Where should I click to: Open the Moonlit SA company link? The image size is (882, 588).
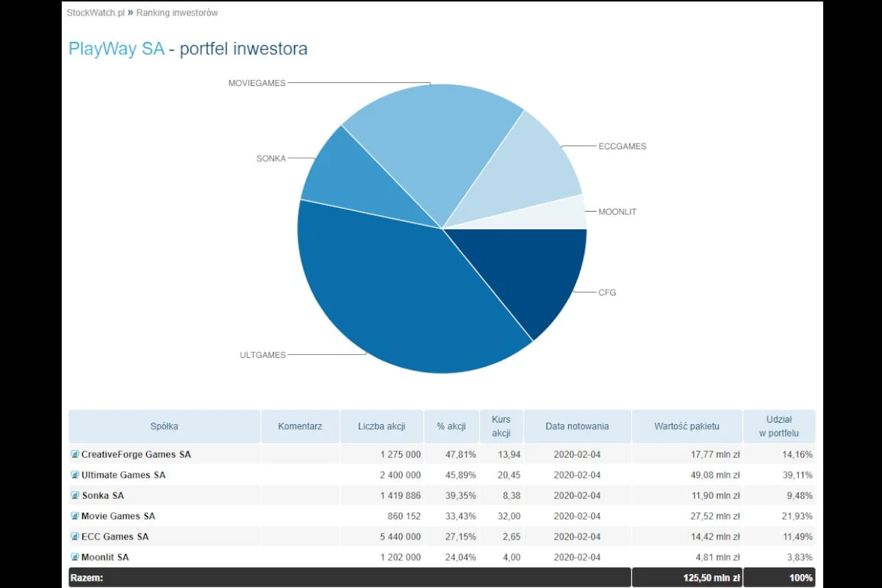pos(105,557)
